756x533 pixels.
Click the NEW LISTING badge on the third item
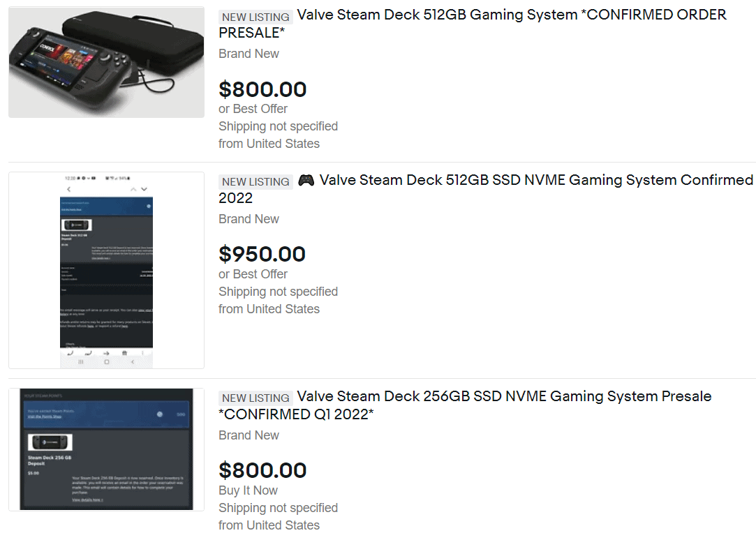tap(255, 397)
